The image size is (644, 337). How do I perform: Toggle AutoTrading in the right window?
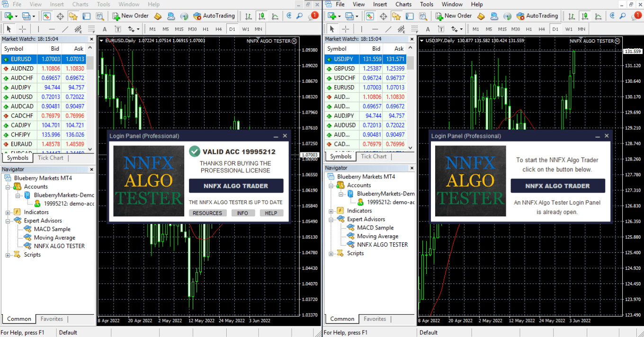click(x=537, y=16)
